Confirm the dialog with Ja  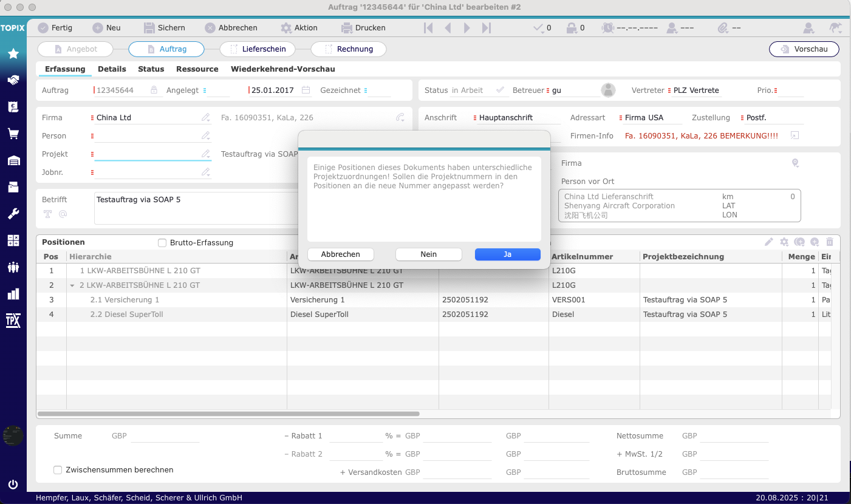click(508, 254)
